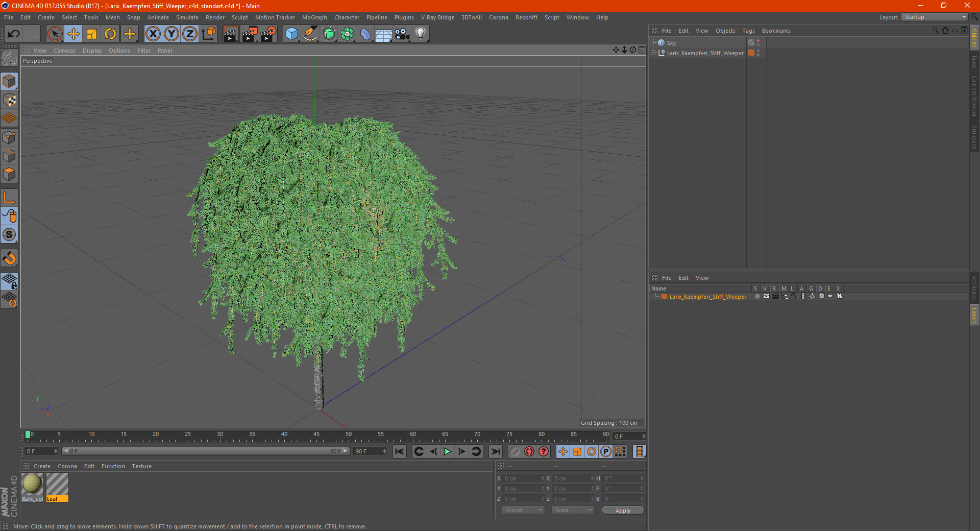
Task: Click the record help question mark button
Action: point(544,451)
